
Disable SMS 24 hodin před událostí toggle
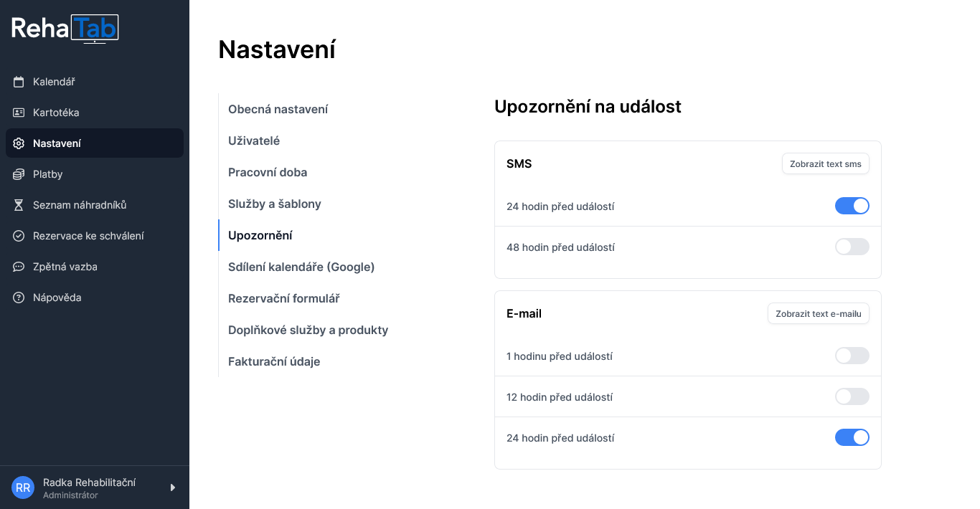[852, 206]
